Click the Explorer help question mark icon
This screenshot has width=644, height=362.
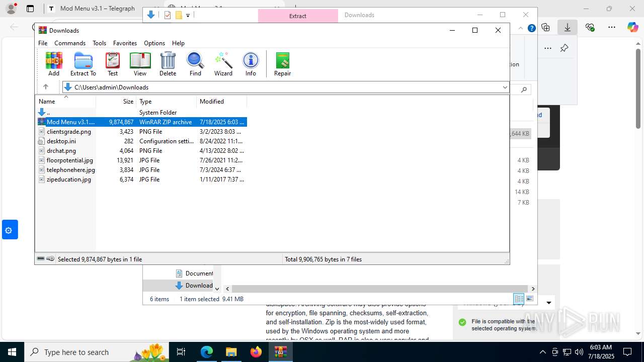coord(531,28)
